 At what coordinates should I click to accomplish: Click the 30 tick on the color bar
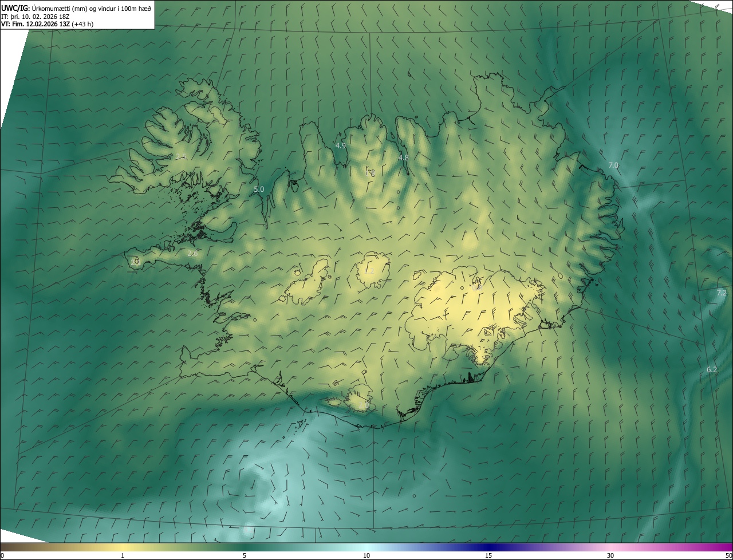pos(610,555)
